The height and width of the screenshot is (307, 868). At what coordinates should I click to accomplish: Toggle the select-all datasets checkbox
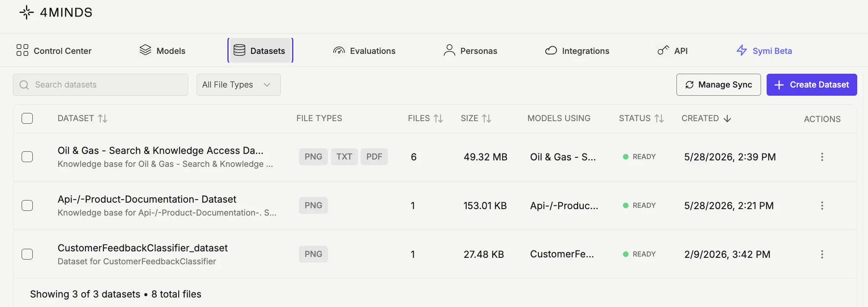(27, 118)
